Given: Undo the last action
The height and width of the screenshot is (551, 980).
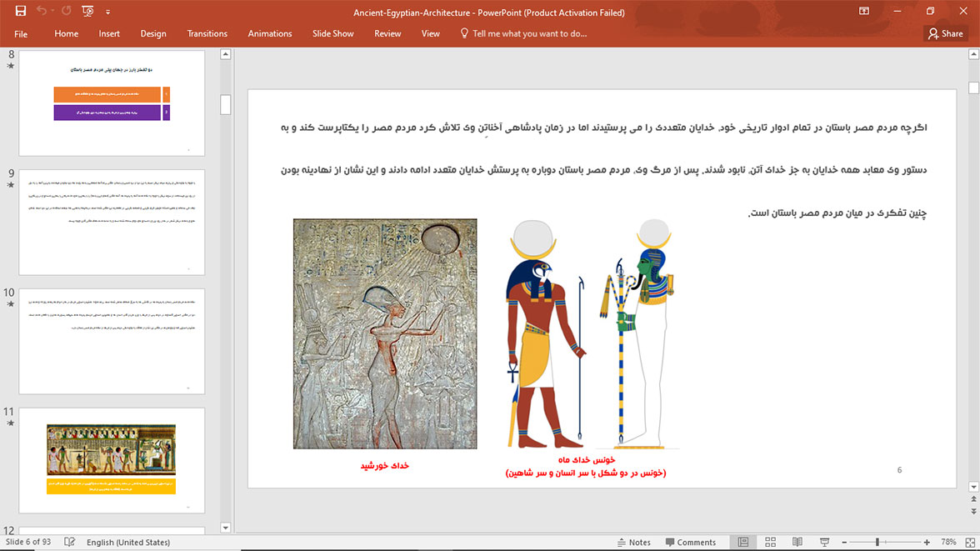Looking at the screenshot, I should pyautogui.click(x=42, y=12).
